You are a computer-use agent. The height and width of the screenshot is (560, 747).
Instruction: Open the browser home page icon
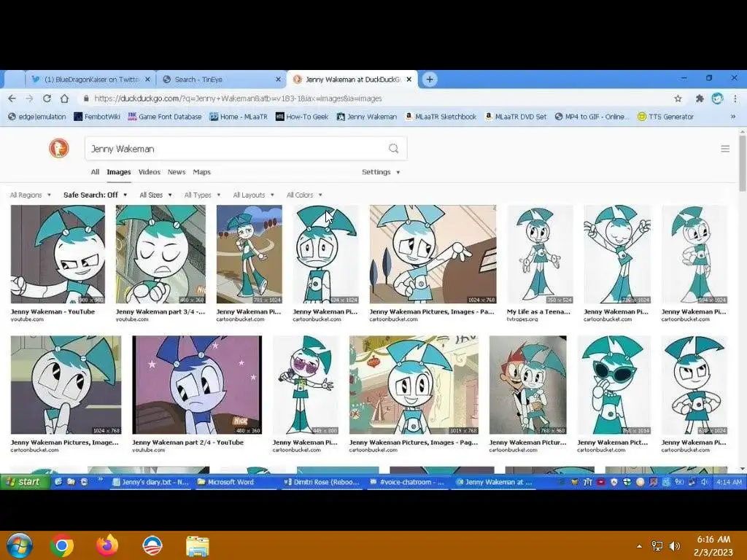[x=64, y=98]
